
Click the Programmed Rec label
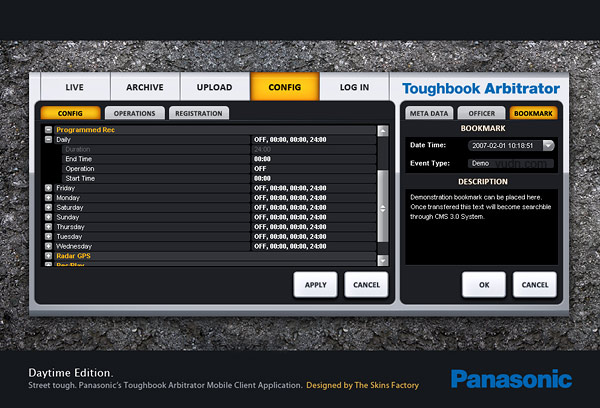85,130
